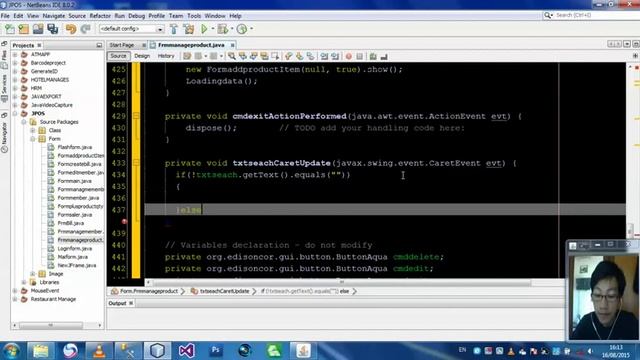Switch the editor to Source view
Image resolution: width=640 pixels, height=360 pixels.
[x=118, y=56]
